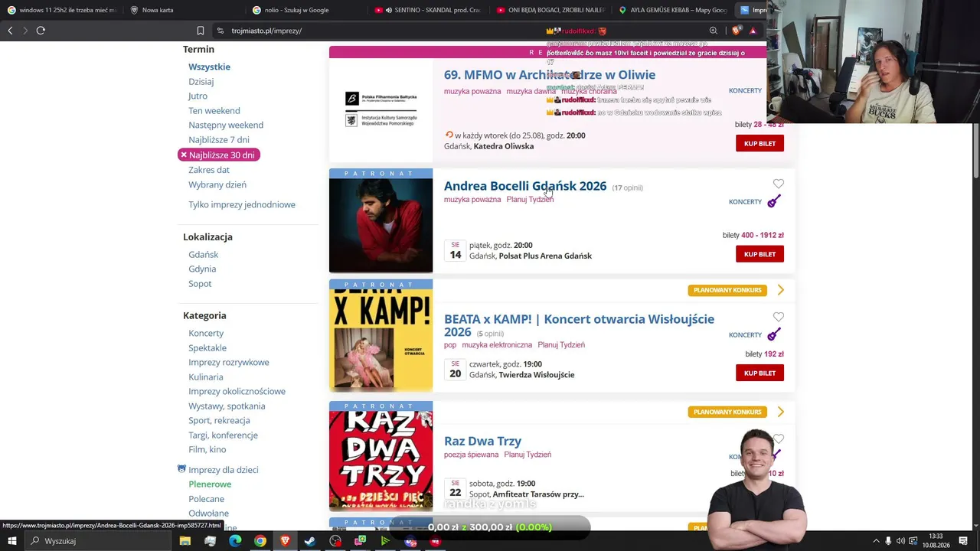Image resolution: width=980 pixels, height=551 pixels.
Task: Click the '(17 opinii)' reviews link
Action: pyautogui.click(x=628, y=187)
